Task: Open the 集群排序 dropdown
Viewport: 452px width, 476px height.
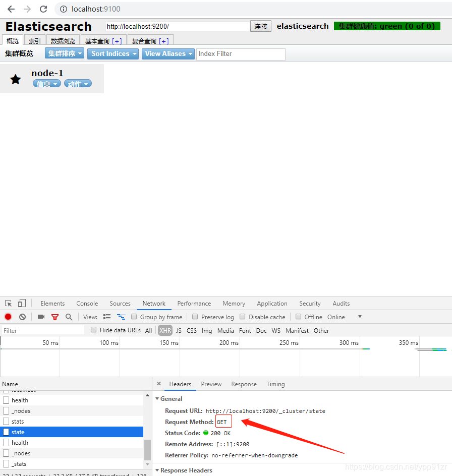Action: click(65, 53)
